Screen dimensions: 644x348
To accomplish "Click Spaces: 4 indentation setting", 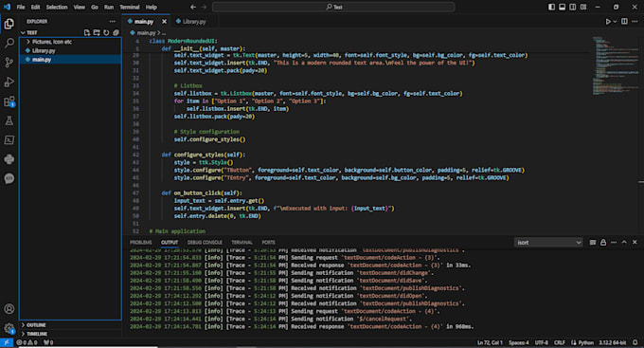I will point(519,342).
